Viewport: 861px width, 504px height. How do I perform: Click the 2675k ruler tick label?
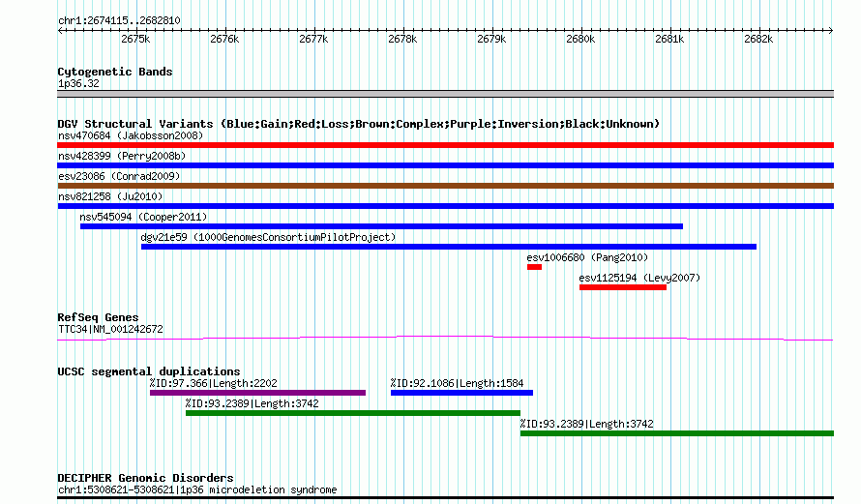tap(135, 39)
